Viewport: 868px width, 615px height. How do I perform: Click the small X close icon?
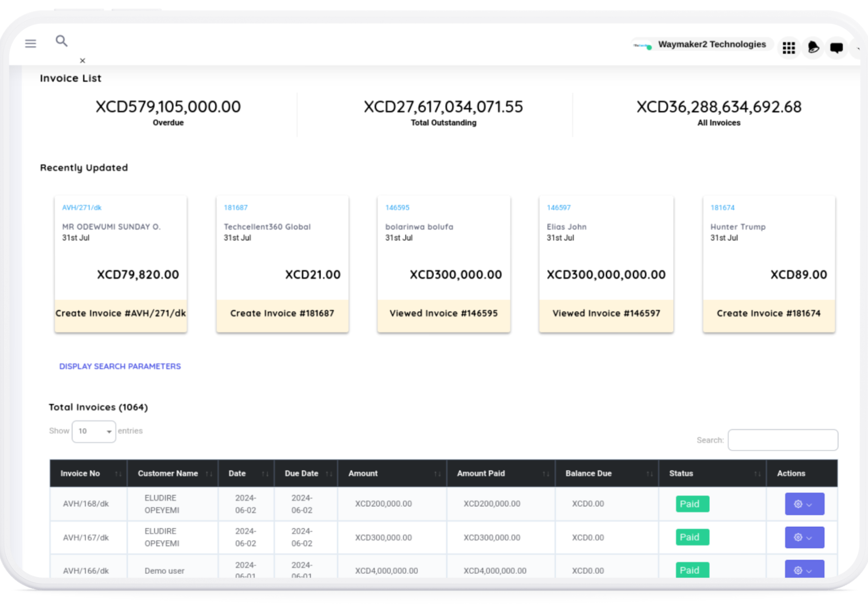pos(83,61)
